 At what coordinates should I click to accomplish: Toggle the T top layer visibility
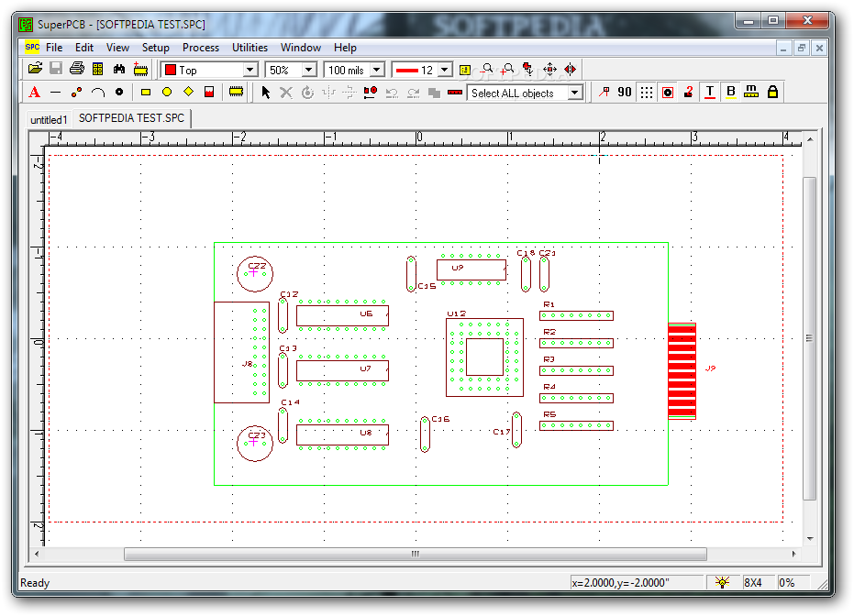[710, 92]
